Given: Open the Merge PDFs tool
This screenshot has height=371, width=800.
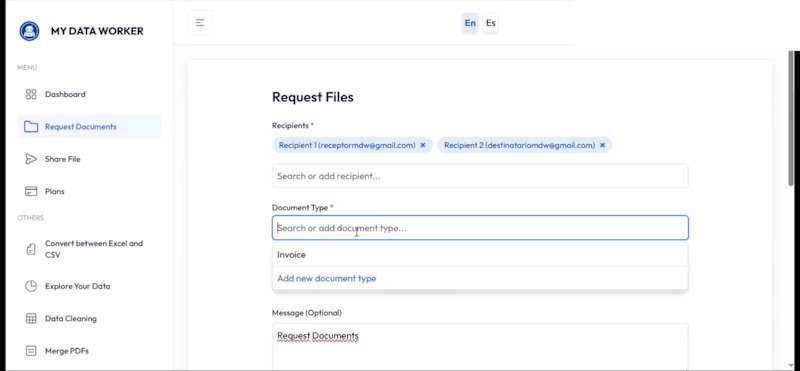Looking at the screenshot, I should click(89, 351).
